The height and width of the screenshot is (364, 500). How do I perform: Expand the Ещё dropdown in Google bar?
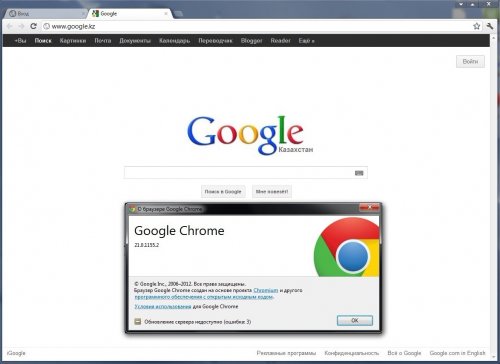pyautogui.click(x=306, y=41)
